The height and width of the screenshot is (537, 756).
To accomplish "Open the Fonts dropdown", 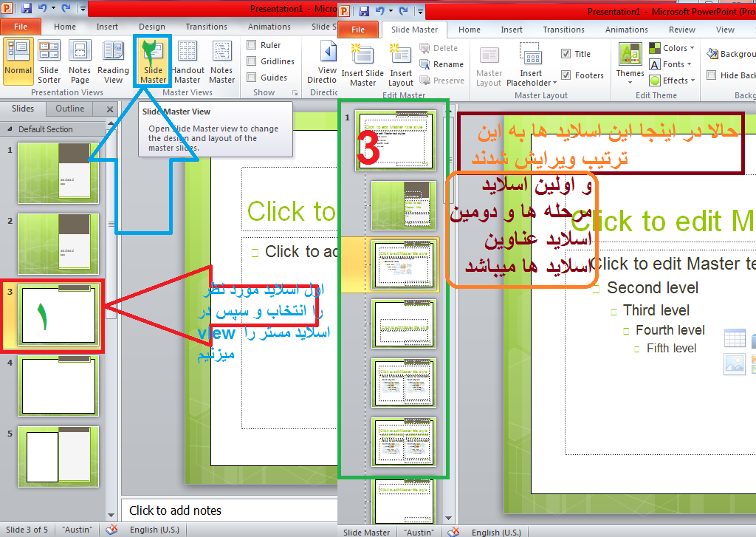I will [x=671, y=64].
